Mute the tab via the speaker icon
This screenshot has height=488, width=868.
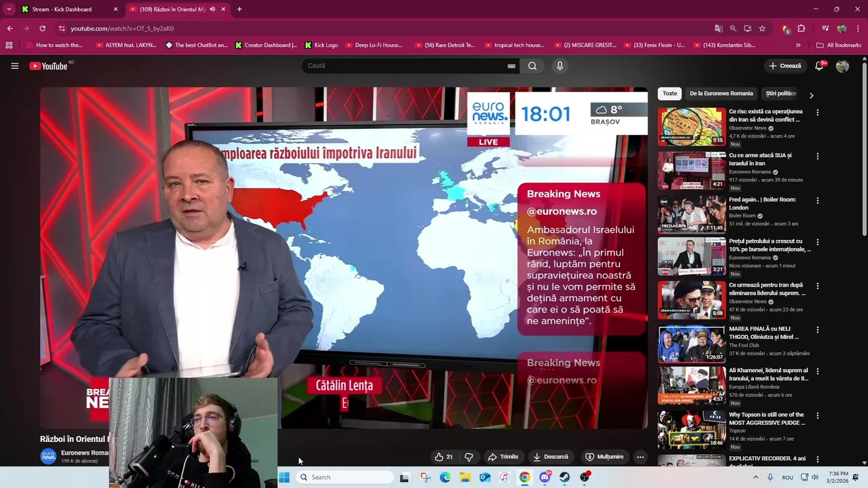[x=212, y=9]
